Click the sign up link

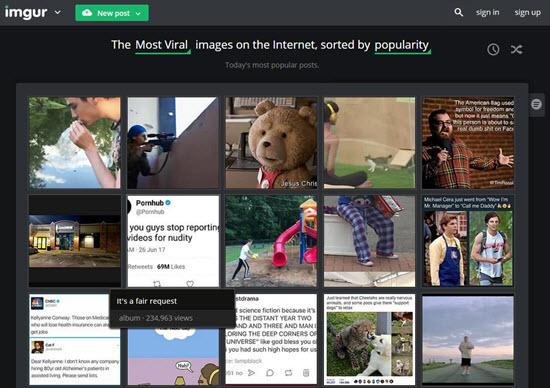(528, 12)
